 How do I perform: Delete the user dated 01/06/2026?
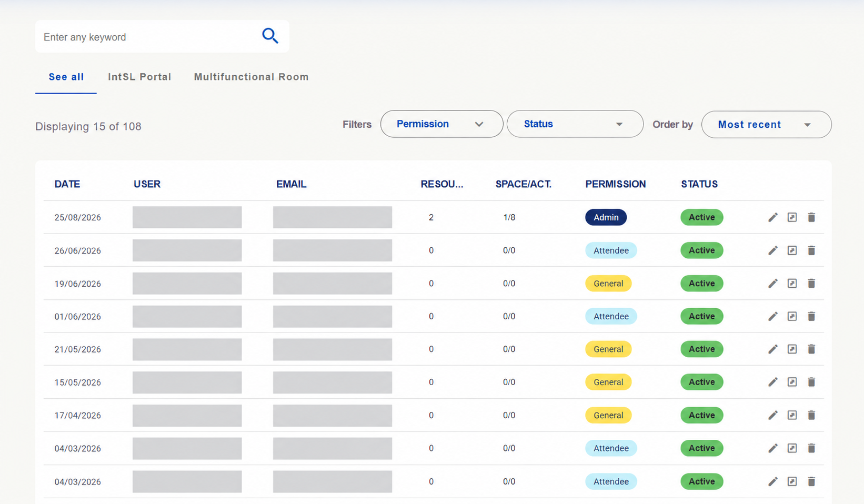[811, 316]
